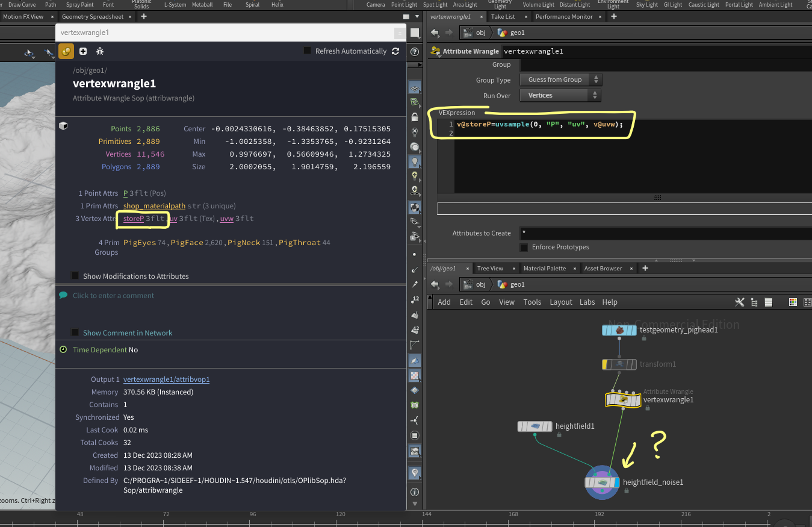The width and height of the screenshot is (812, 527).
Task: Toggle Show Modifications to Attributes checkbox
Action: point(75,276)
